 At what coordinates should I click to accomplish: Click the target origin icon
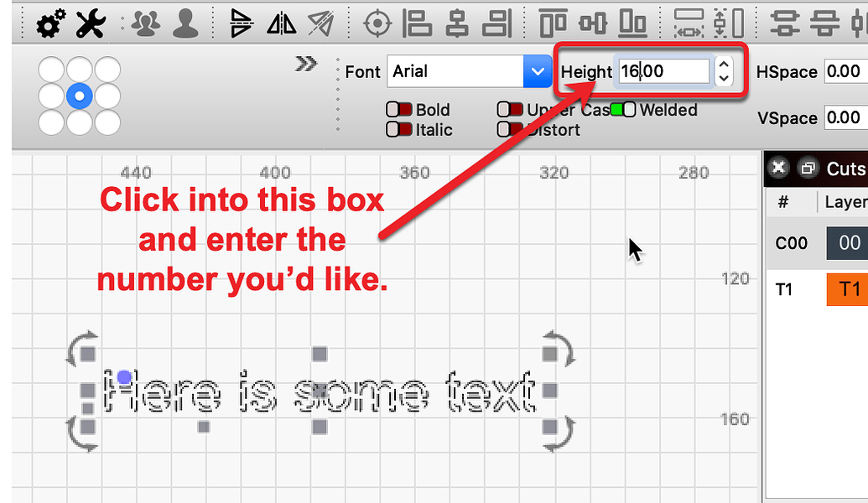[377, 23]
